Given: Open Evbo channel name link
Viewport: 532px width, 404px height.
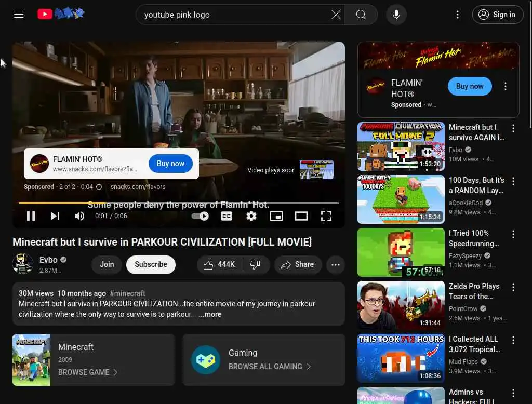Looking at the screenshot, I should (48, 260).
